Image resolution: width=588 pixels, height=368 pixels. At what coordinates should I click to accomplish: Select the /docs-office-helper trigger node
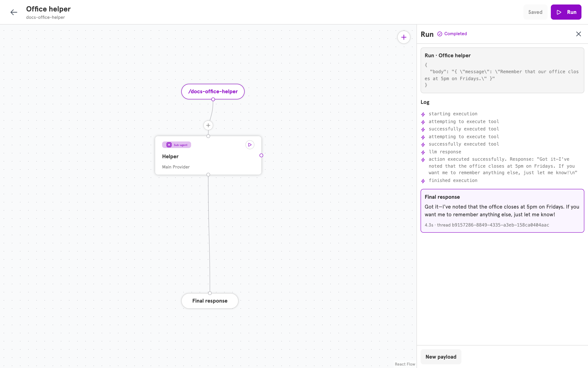click(213, 92)
